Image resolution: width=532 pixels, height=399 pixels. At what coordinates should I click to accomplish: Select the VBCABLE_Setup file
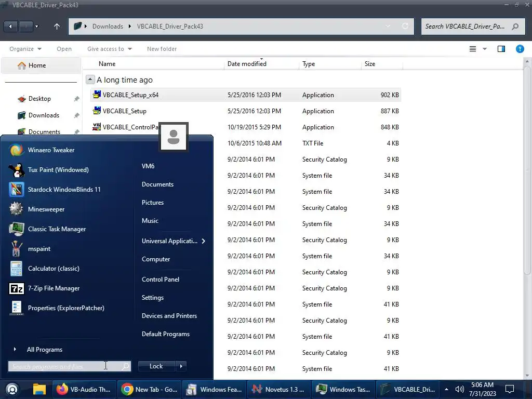[x=246, y=111]
